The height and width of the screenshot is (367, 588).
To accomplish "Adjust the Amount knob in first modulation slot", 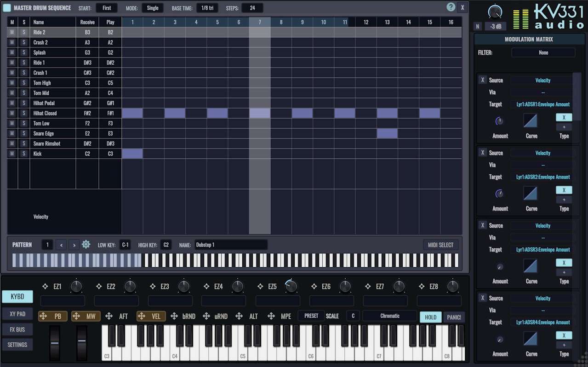I will (x=500, y=121).
